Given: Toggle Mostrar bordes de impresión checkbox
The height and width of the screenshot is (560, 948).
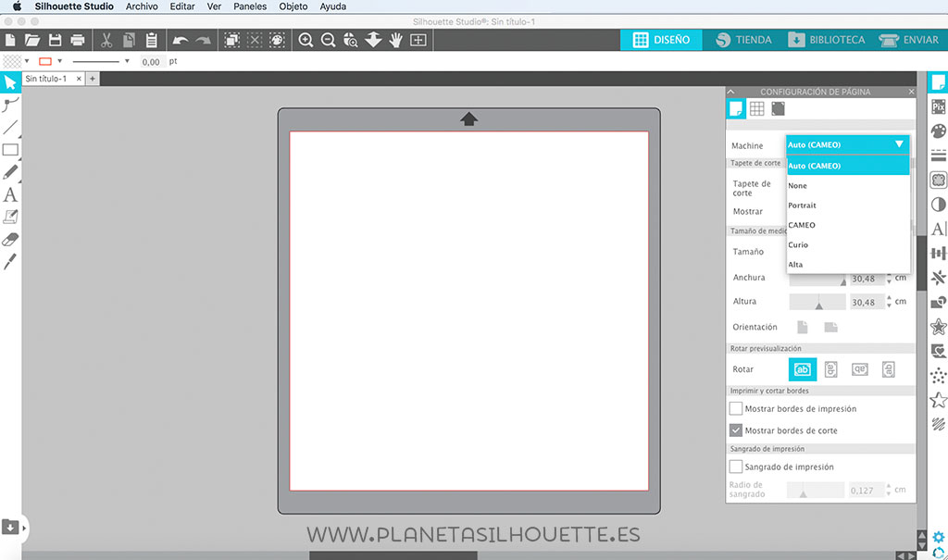Looking at the screenshot, I should pyautogui.click(x=736, y=409).
